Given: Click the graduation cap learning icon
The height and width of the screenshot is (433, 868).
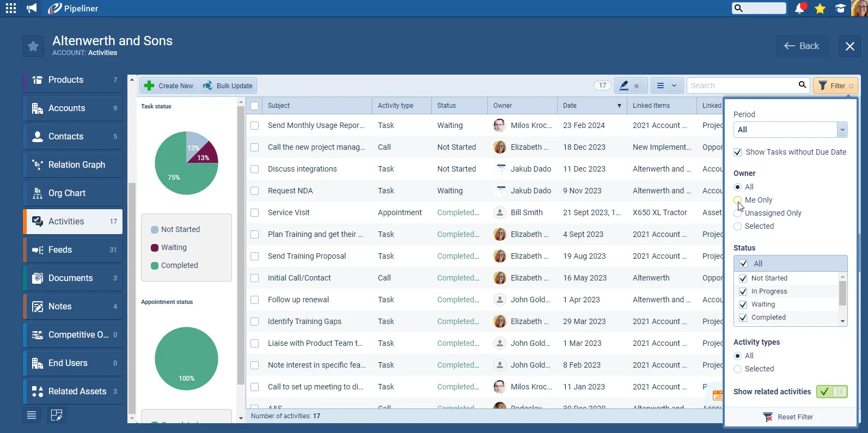Looking at the screenshot, I should coord(841,8).
